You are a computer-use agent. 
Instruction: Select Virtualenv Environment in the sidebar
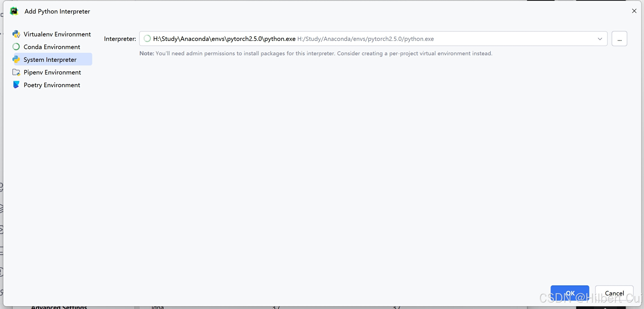(x=57, y=34)
